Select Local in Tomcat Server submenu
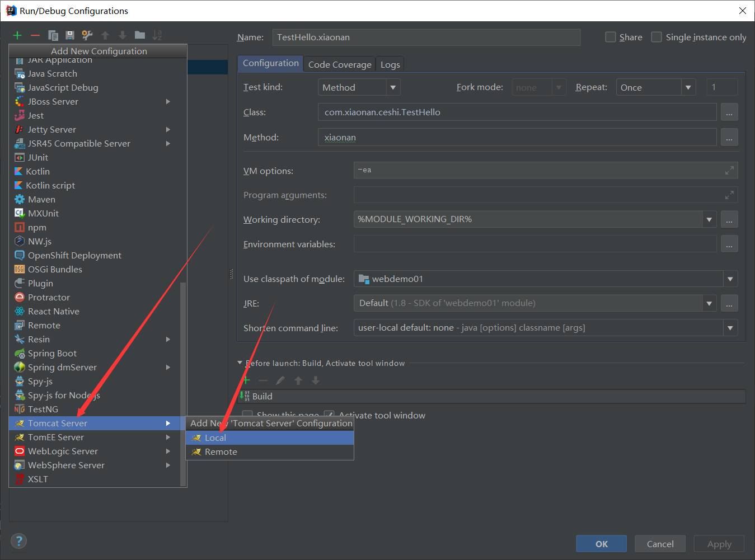 [x=270, y=437]
